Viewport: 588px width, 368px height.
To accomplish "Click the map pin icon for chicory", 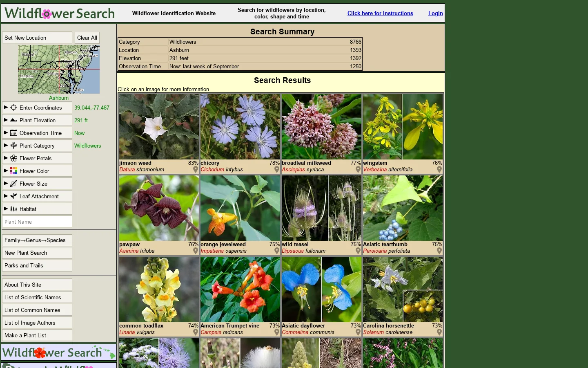I will click(x=277, y=169).
